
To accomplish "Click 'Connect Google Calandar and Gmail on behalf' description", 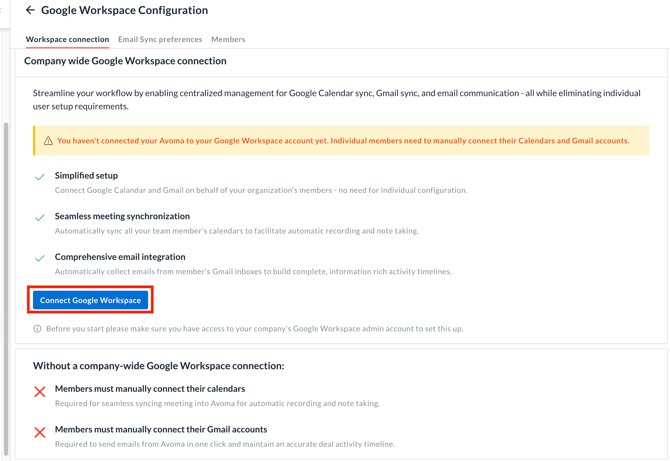I will pos(261,190).
